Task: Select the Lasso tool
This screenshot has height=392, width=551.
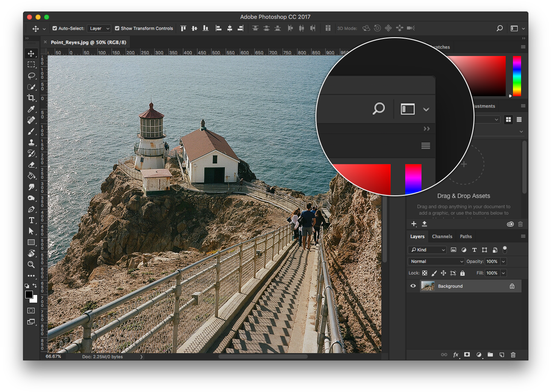Action: coord(31,76)
